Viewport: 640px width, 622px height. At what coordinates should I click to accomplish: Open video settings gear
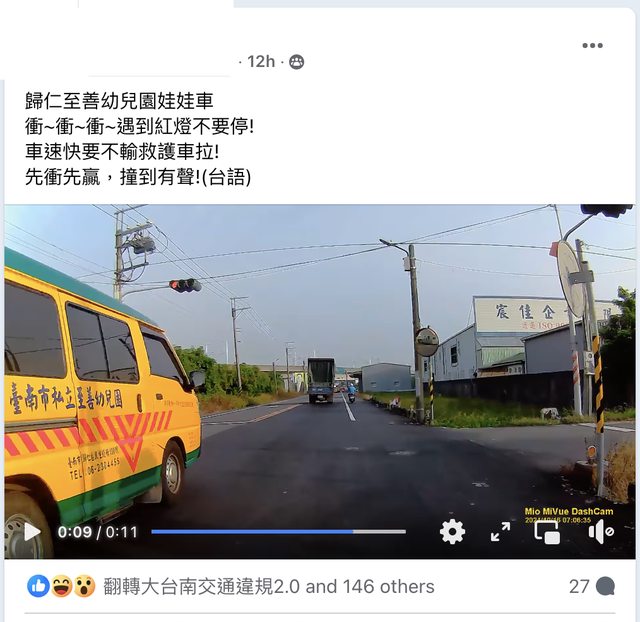point(452,532)
